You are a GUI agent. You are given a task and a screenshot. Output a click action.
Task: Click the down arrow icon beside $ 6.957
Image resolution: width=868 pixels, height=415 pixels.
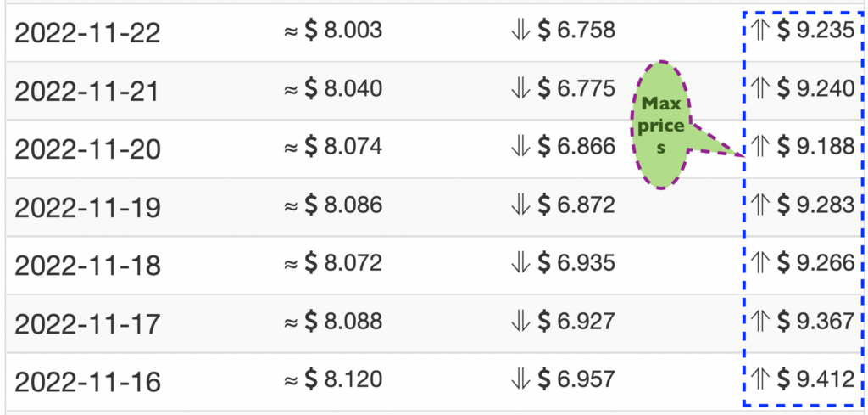point(521,379)
